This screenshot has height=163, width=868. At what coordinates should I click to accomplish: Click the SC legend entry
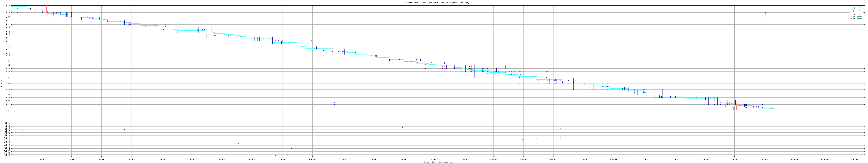click(x=854, y=15)
